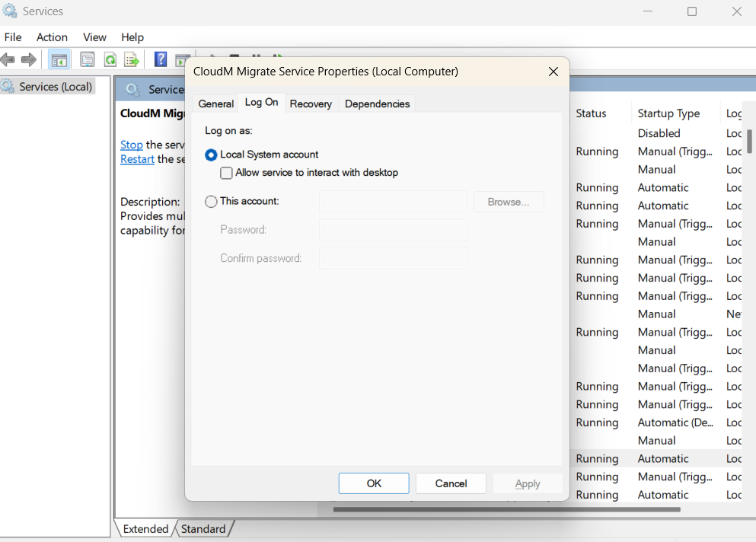Switch to the Extended view tab
This screenshot has width=756, height=542.
point(145,529)
